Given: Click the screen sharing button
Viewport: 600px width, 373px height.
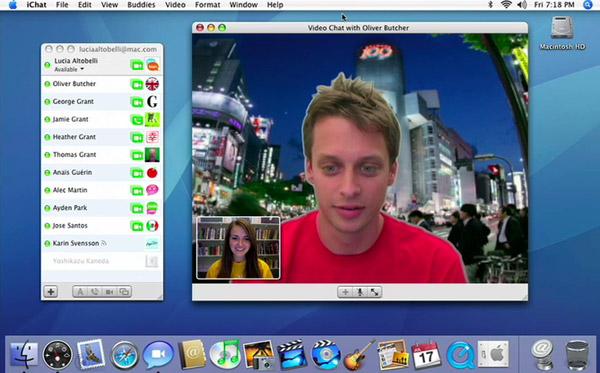Looking at the screenshot, I should point(124,292).
